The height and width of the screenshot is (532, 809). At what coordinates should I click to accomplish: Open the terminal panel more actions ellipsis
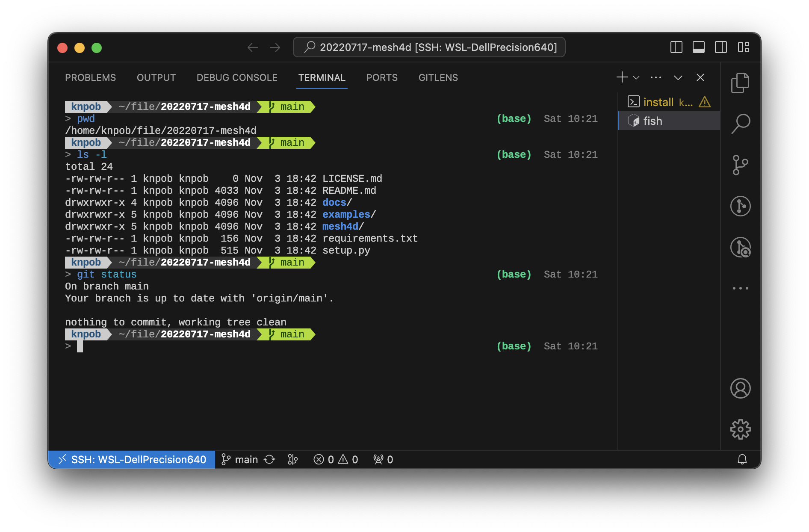655,78
